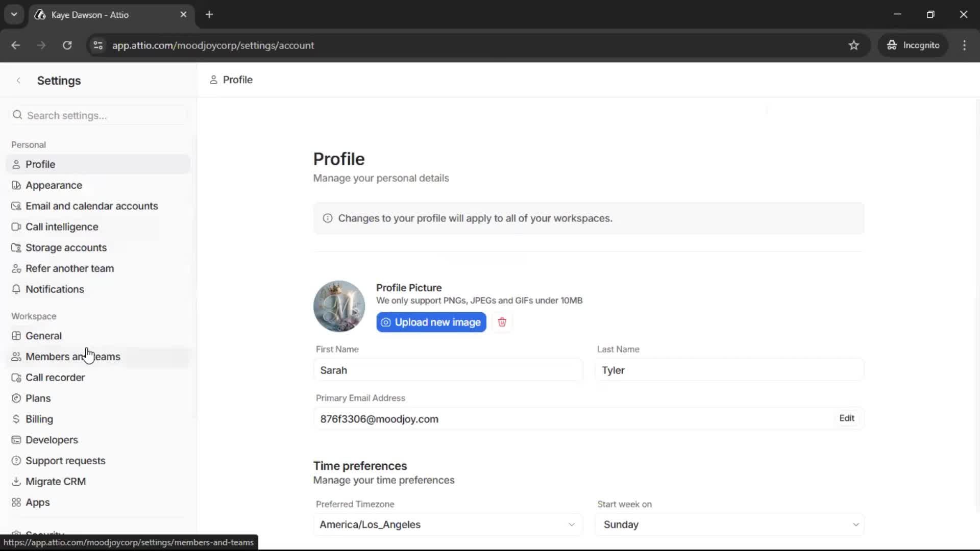This screenshot has height=551, width=980.
Task: Open Notifications settings
Action: pos(55,289)
